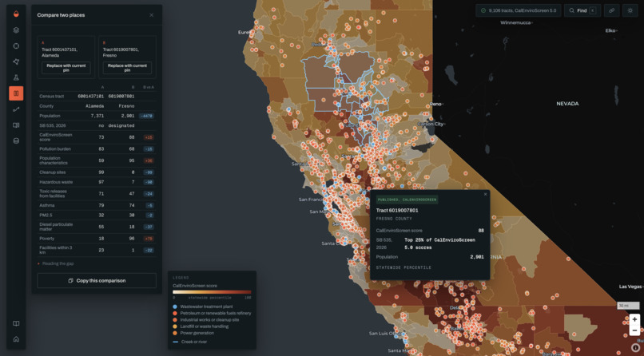The height and width of the screenshot is (356, 644).
Task: Select the crosshair locate tool in sidebar
Action: pyautogui.click(x=16, y=46)
